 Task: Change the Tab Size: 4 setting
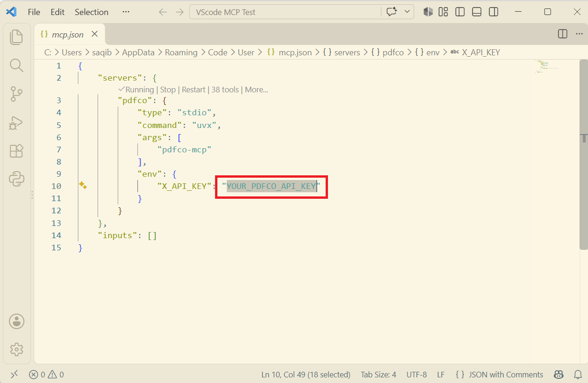click(379, 375)
